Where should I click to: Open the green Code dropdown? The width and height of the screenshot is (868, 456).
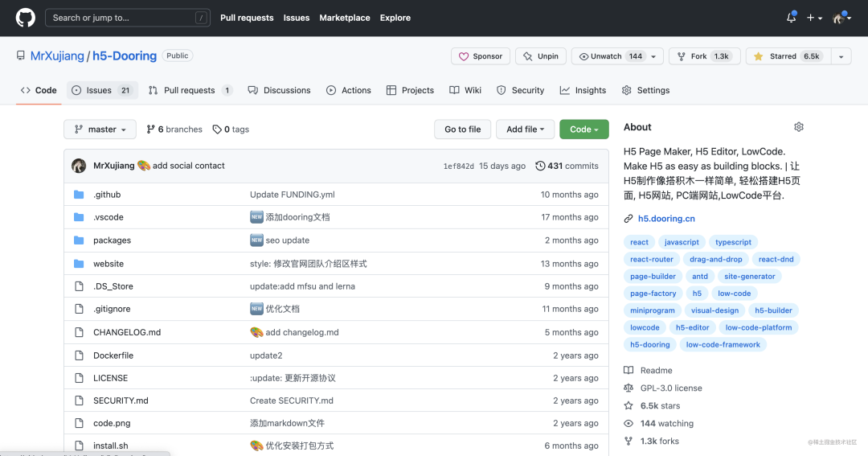(584, 129)
